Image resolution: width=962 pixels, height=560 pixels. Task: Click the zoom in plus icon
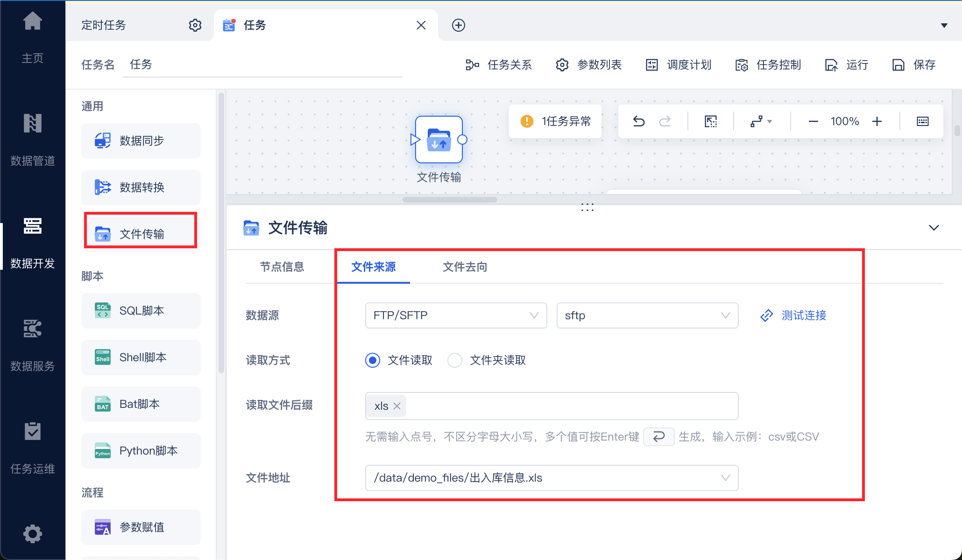click(x=877, y=121)
